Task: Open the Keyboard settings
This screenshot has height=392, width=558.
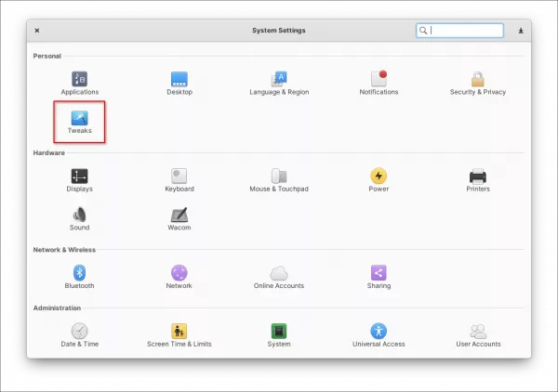Action: [x=179, y=180]
